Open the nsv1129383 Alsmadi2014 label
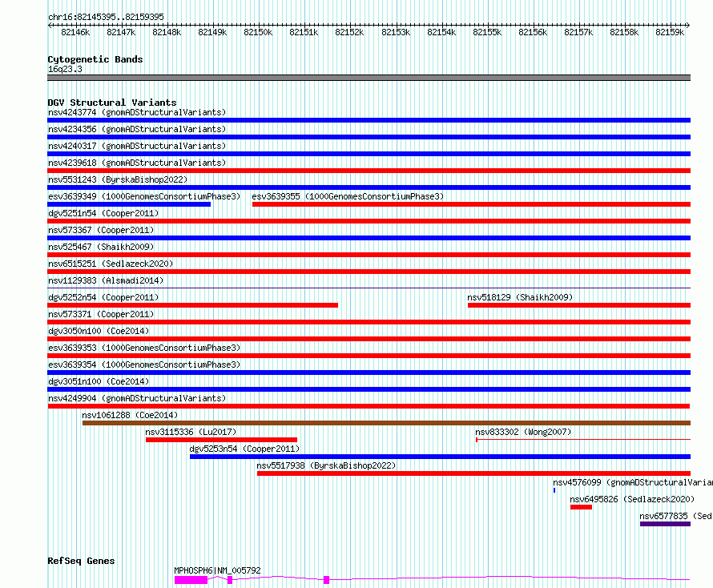The width and height of the screenshot is (713, 588). [x=106, y=280]
